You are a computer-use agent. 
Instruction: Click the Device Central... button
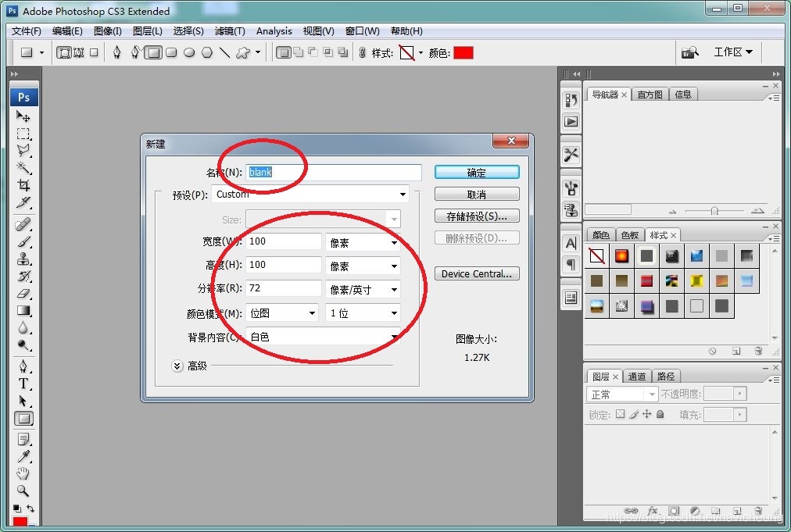[477, 274]
